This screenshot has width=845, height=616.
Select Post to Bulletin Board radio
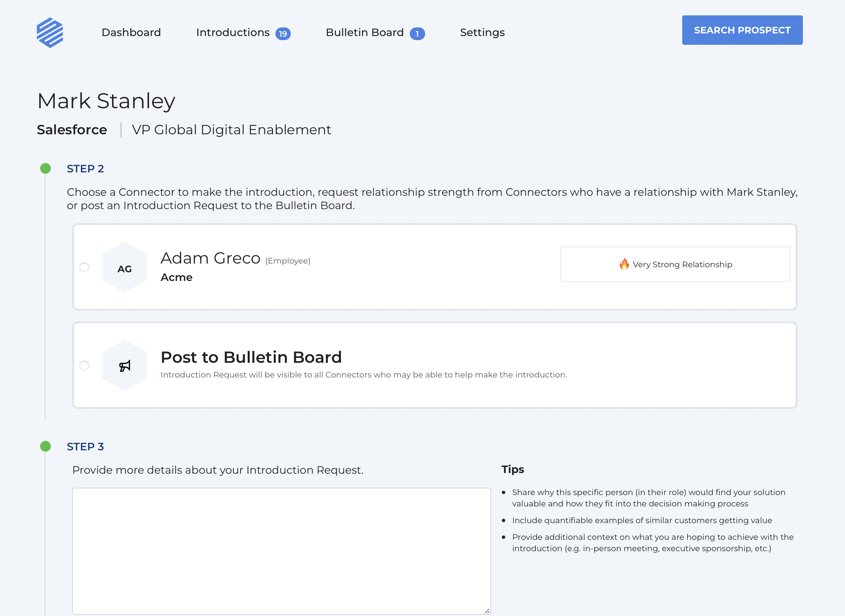pyautogui.click(x=84, y=365)
